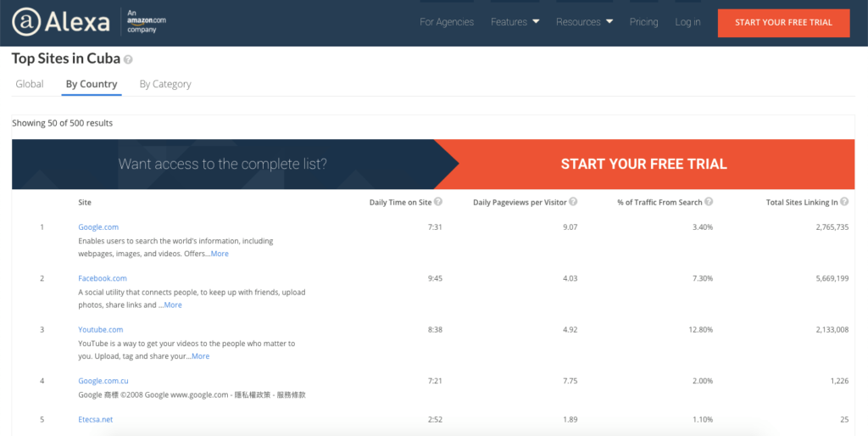Click Youtube.com linking-in value 2,133,008

pyautogui.click(x=832, y=330)
